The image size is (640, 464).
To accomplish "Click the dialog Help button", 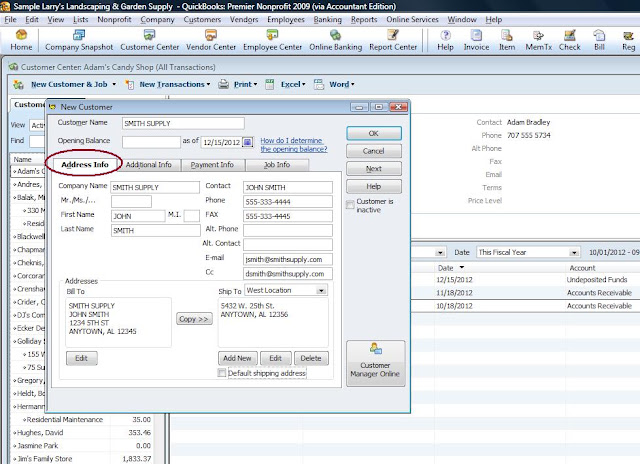I will pos(373,186).
